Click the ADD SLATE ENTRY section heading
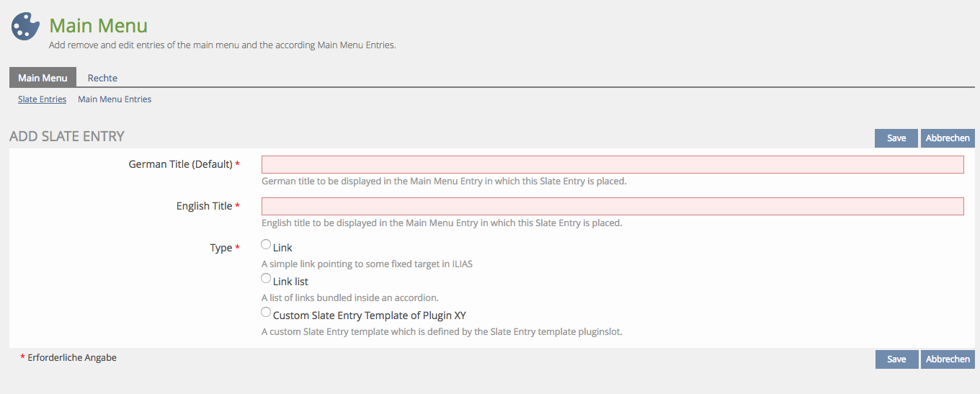Viewport: 980px width, 394px height. [x=67, y=137]
